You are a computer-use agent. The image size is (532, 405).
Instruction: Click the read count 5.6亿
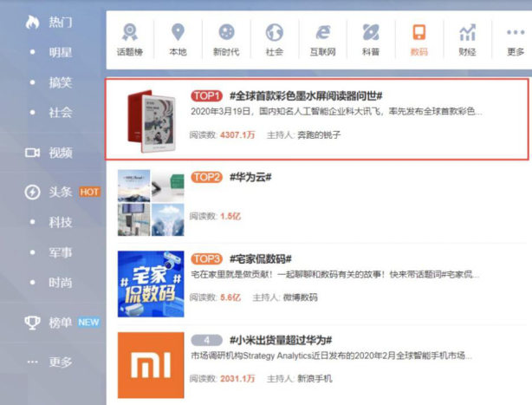click(230, 297)
